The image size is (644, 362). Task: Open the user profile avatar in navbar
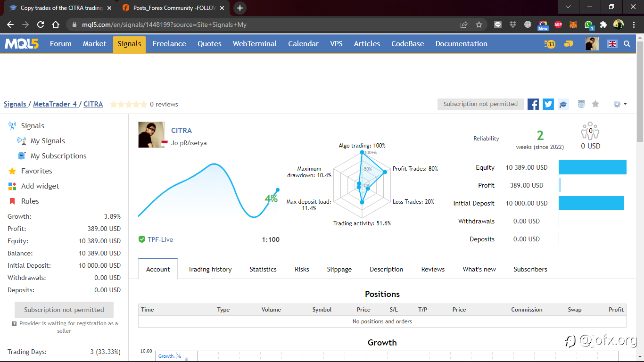pyautogui.click(x=592, y=44)
